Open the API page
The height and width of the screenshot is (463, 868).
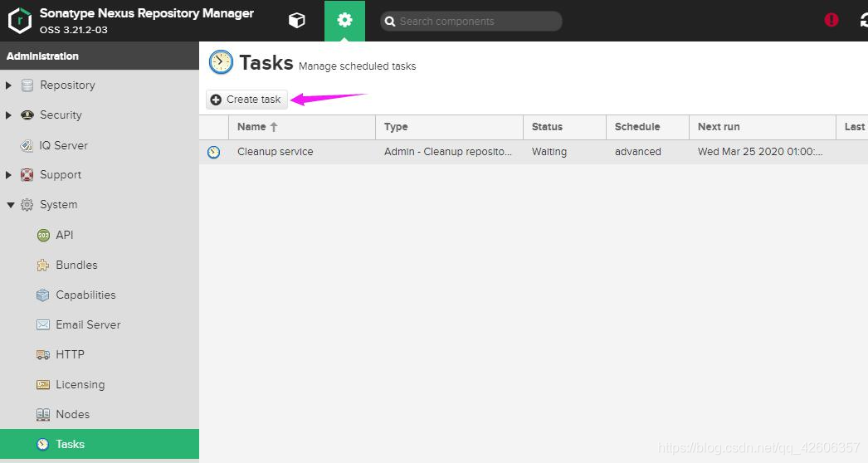pos(64,236)
